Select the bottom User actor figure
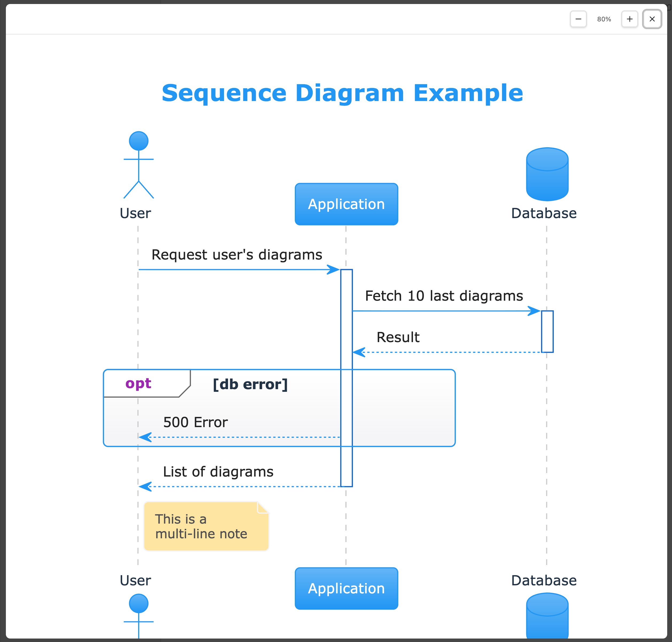The image size is (672, 642). click(139, 616)
